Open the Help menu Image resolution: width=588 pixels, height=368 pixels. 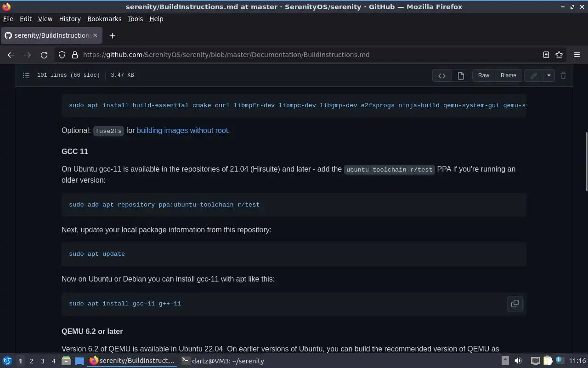[156, 19]
